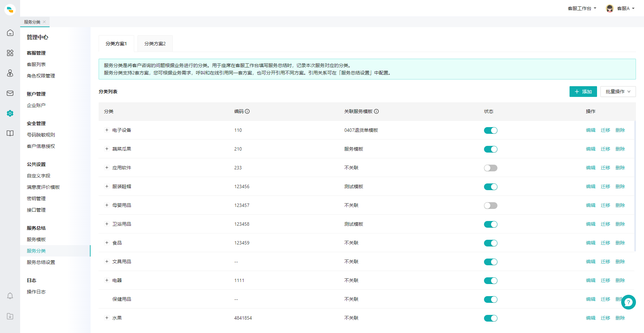Screen dimensions: 644x333
Task: Click 迁移 for 食品
Action: 605,243
